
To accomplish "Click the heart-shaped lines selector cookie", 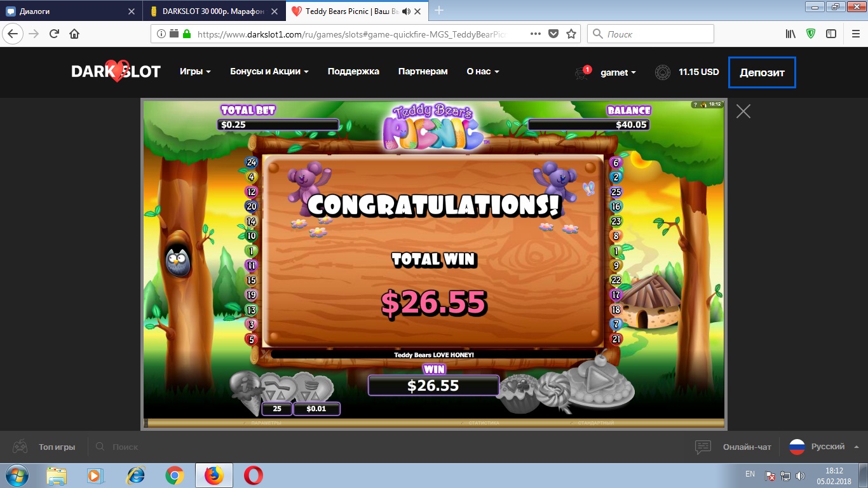I will (x=278, y=388).
